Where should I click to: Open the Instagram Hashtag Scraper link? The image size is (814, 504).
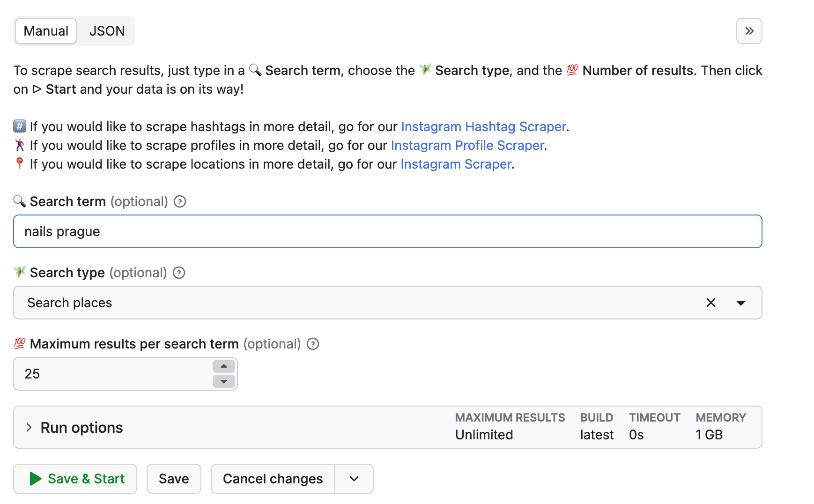(483, 126)
